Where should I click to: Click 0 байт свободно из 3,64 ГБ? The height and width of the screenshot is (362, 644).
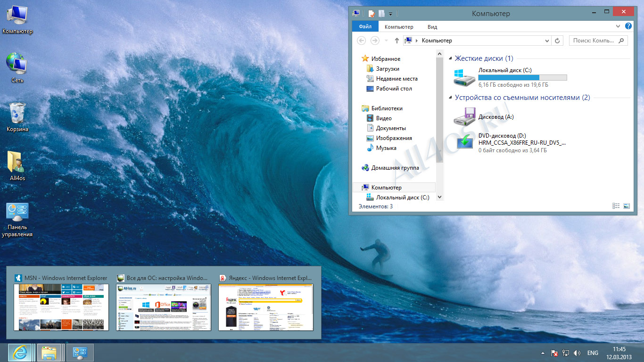512,150
